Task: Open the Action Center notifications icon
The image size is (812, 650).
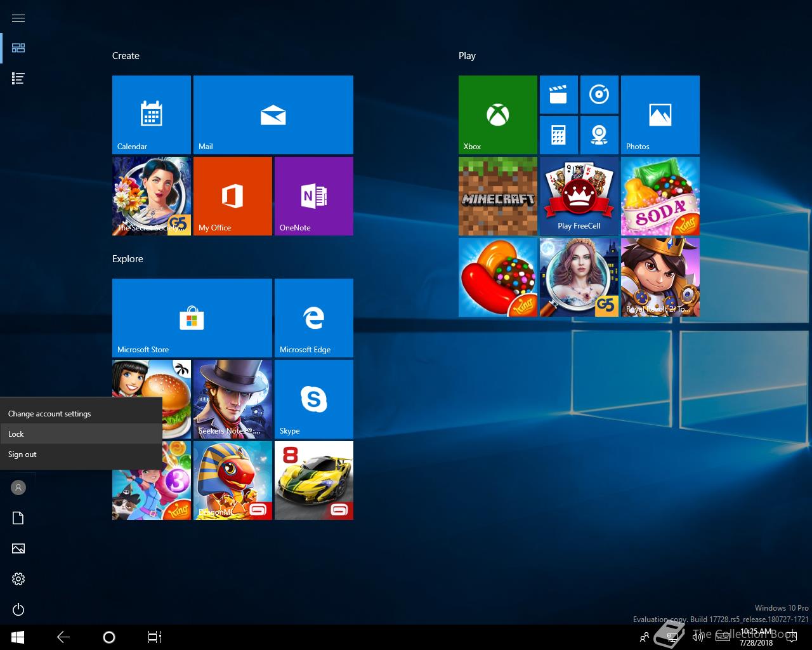Action: (792, 637)
